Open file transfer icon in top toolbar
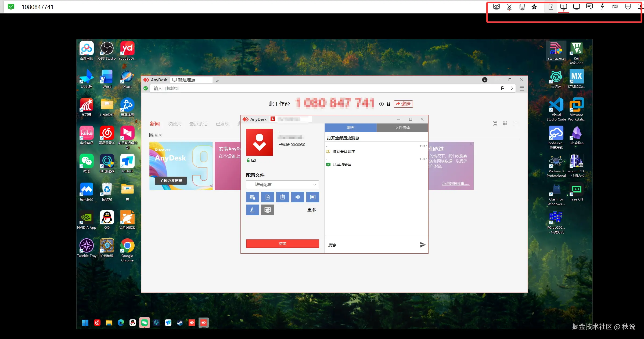Screen dimensions: 644x339 click(x=551, y=7)
